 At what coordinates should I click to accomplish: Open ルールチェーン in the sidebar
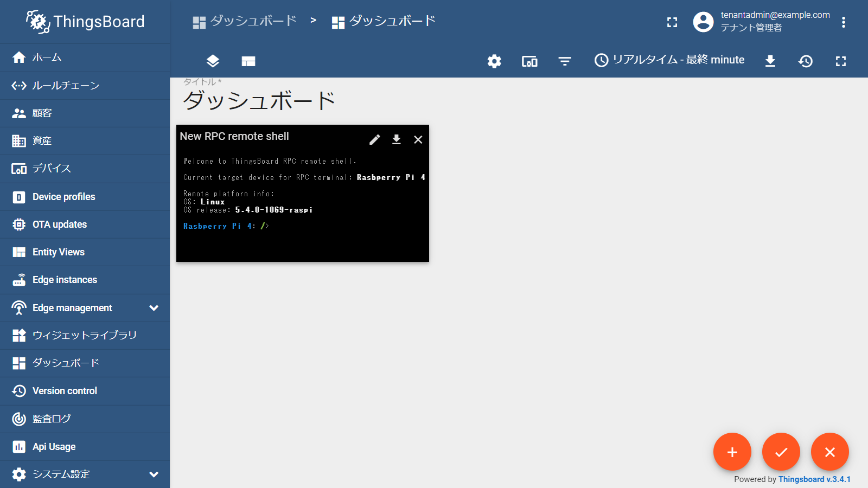(x=65, y=86)
